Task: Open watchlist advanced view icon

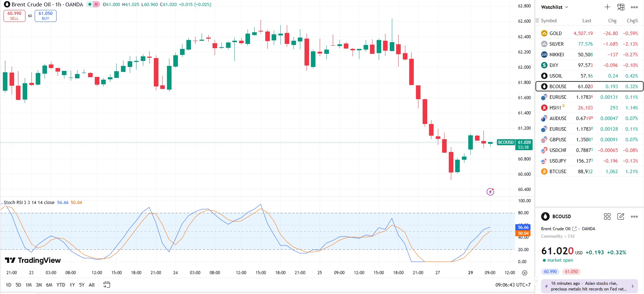Action: 621,7
